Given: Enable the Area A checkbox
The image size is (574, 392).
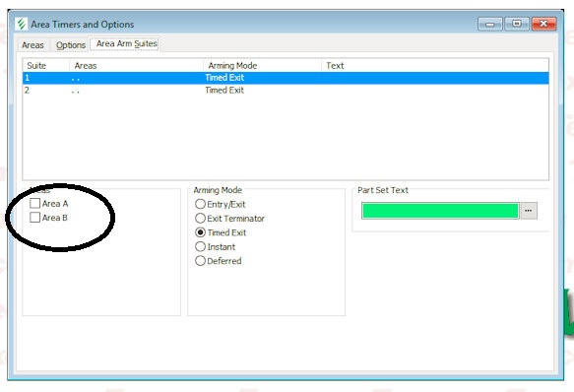Looking at the screenshot, I should coord(35,203).
